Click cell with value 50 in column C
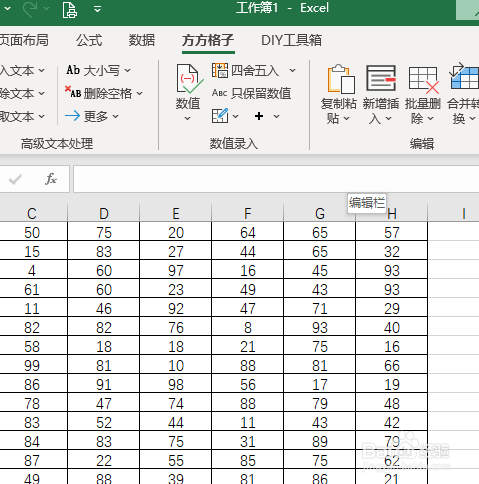This screenshot has height=484, width=479. click(32, 232)
